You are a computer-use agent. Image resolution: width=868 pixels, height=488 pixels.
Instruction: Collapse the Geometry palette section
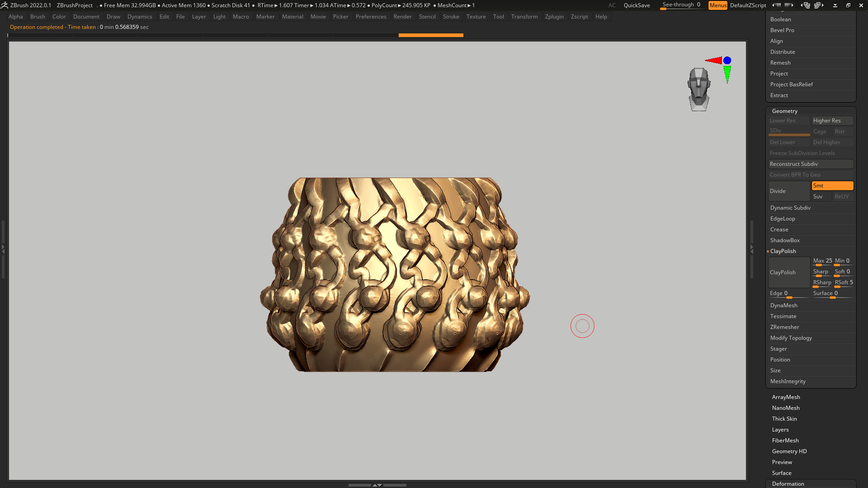784,111
